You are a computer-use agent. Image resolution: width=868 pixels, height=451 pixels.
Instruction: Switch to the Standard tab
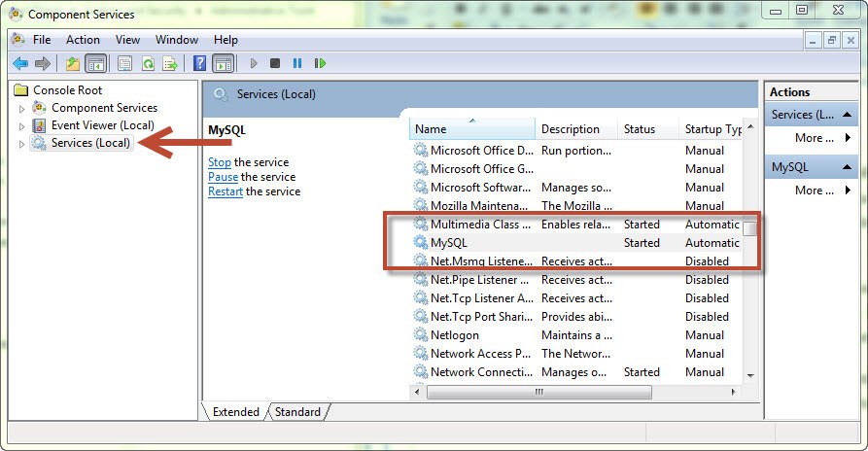pos(297,412)
